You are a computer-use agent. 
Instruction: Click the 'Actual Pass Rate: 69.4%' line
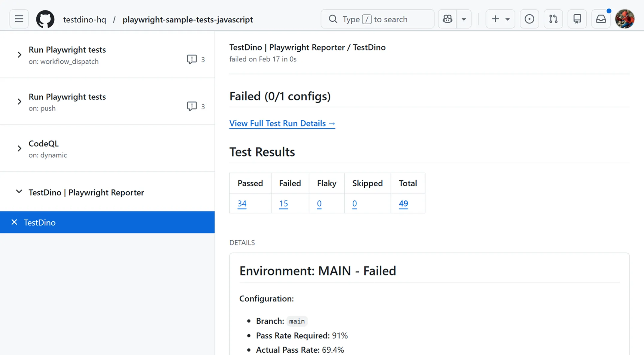click(300, 350)
